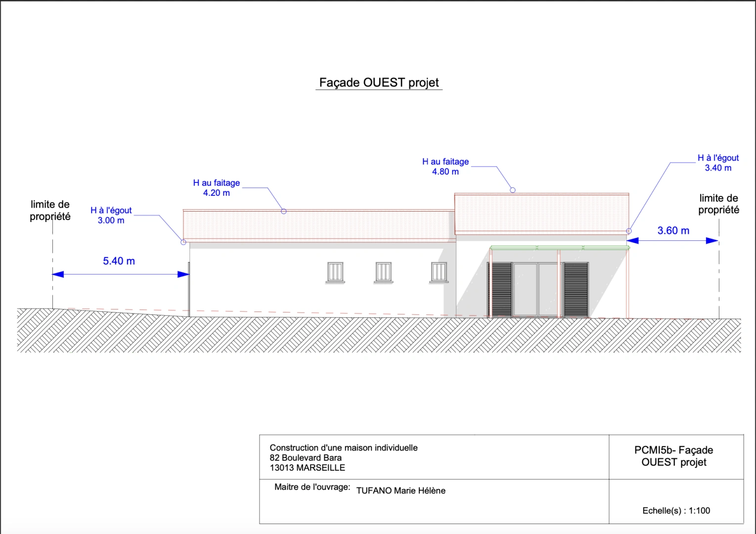Viewport: 756px width, 534px height.
Task: Click the rightmost small window on facade
Action: coord(439,272)
